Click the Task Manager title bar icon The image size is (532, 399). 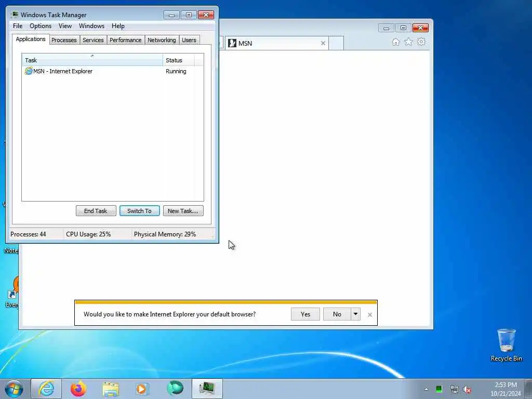coord(14,15)
